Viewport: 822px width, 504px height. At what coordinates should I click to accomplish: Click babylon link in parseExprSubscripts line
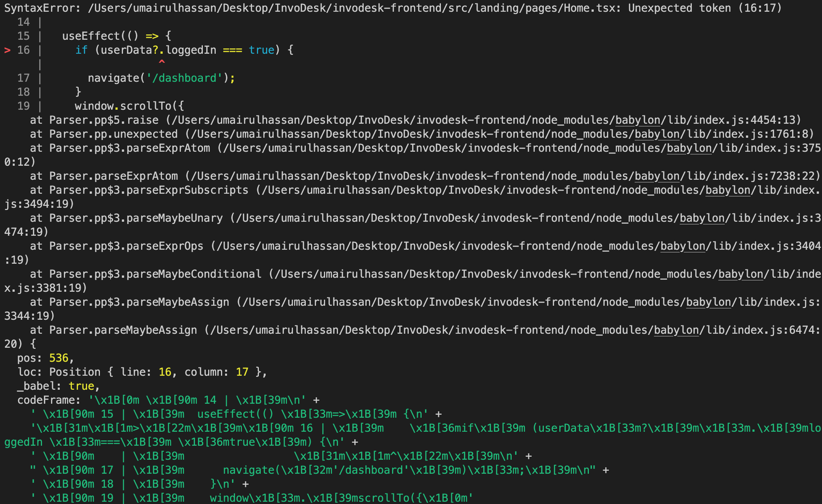coord(728,190)
